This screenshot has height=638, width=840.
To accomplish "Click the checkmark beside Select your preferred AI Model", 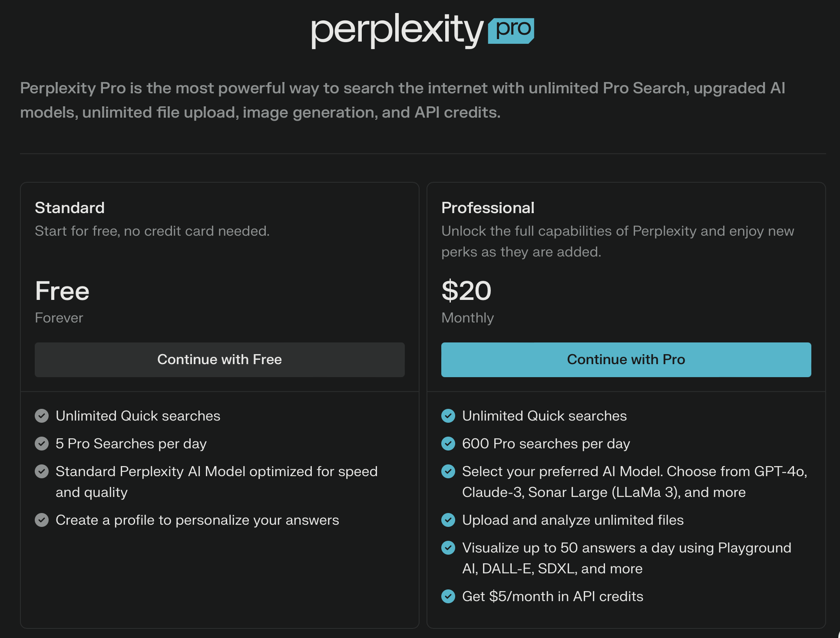I will (x=448, y=471).
